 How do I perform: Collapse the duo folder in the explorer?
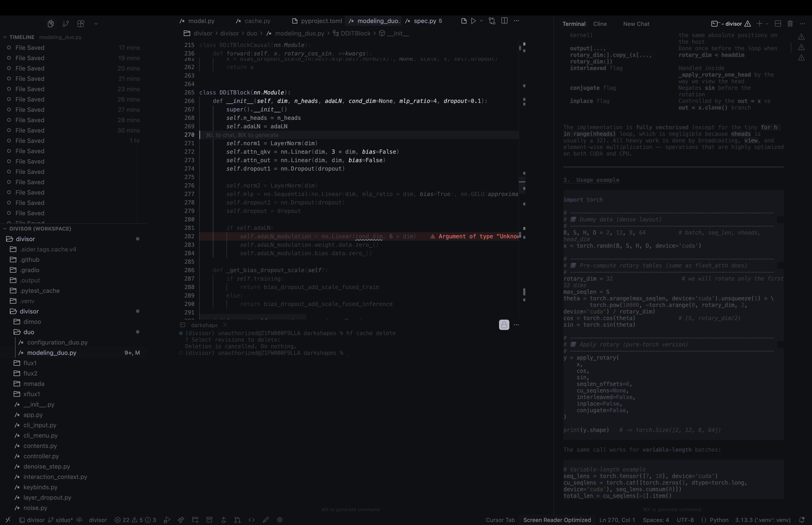click(29, 332)
